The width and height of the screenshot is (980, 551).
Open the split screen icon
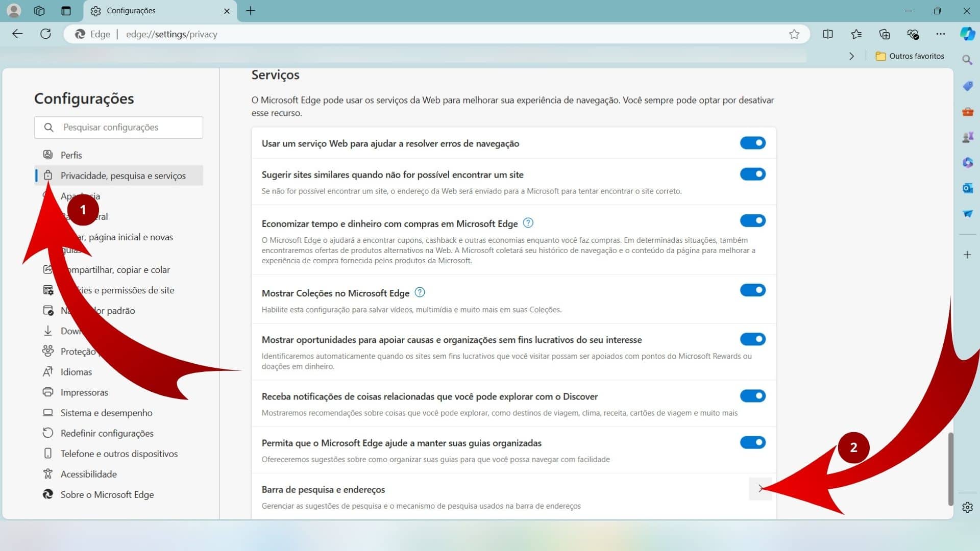click(828, 34)
